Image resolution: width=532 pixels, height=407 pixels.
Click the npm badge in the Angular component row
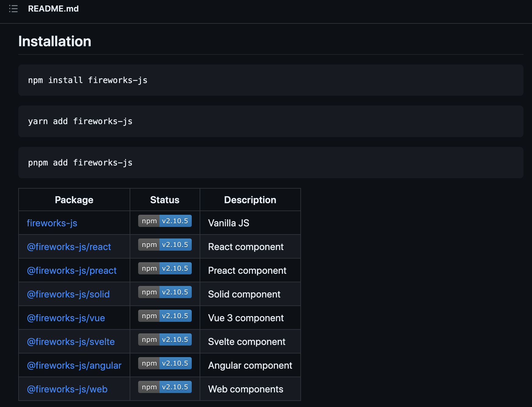tap(165, 363)
